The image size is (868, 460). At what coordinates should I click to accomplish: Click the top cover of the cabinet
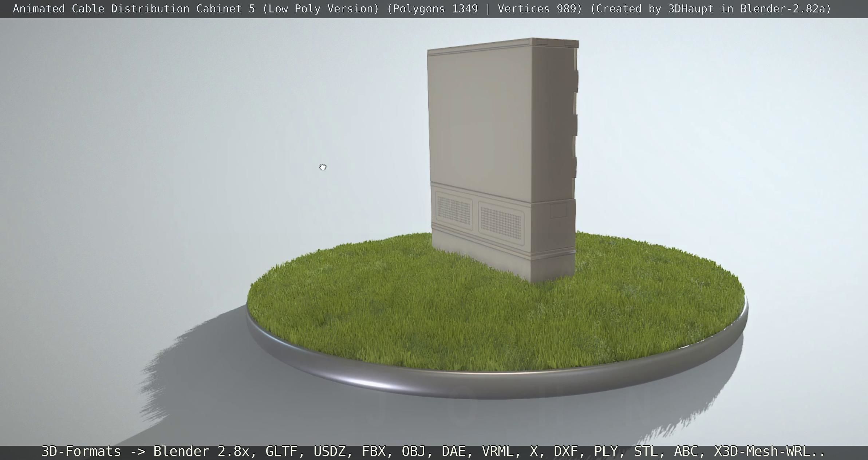[x=503, y=46]
